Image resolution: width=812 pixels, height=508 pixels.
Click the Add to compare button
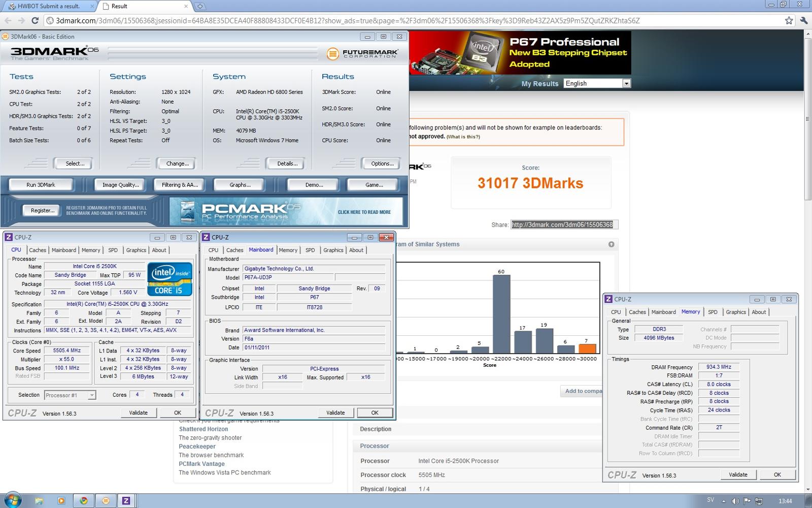coord(582,391)
